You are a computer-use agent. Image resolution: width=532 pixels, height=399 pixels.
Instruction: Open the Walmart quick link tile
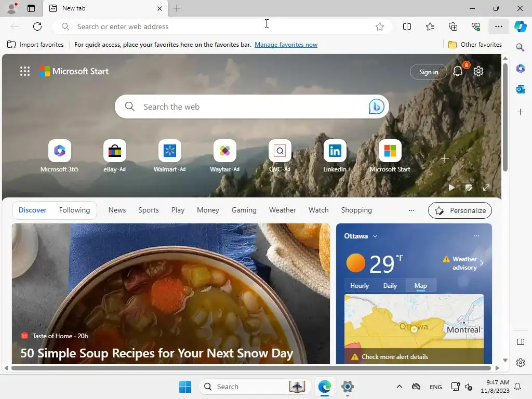coord(170,156)
